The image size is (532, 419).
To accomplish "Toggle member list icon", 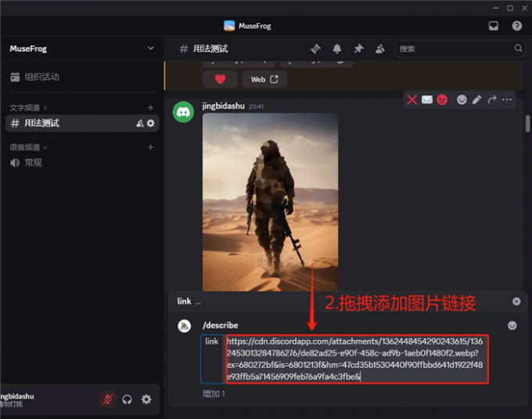I will (380, 49).
